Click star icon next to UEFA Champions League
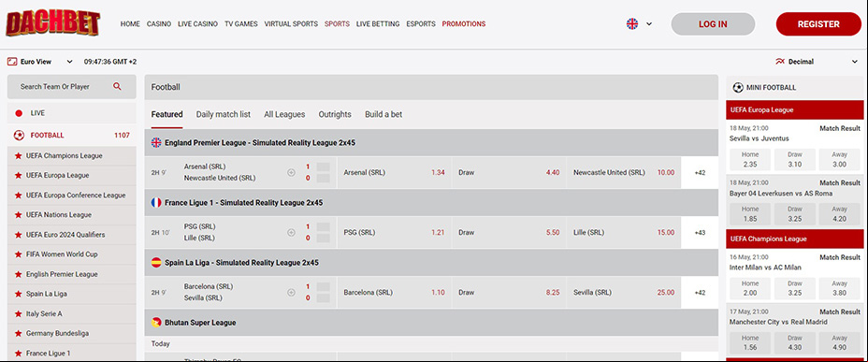Screen dimensions: 868x362 [x=19, y=156]
